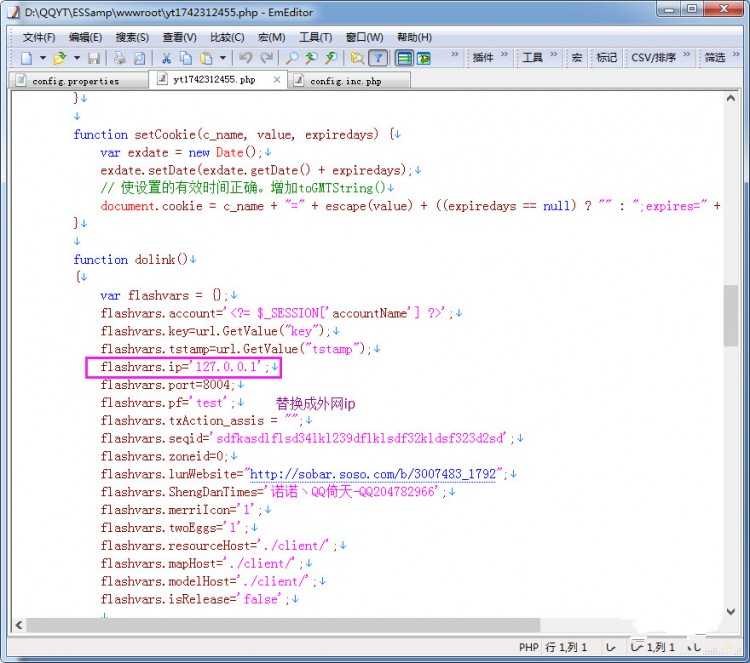Click the CSV/排序 toolbar button

point(653,58)
